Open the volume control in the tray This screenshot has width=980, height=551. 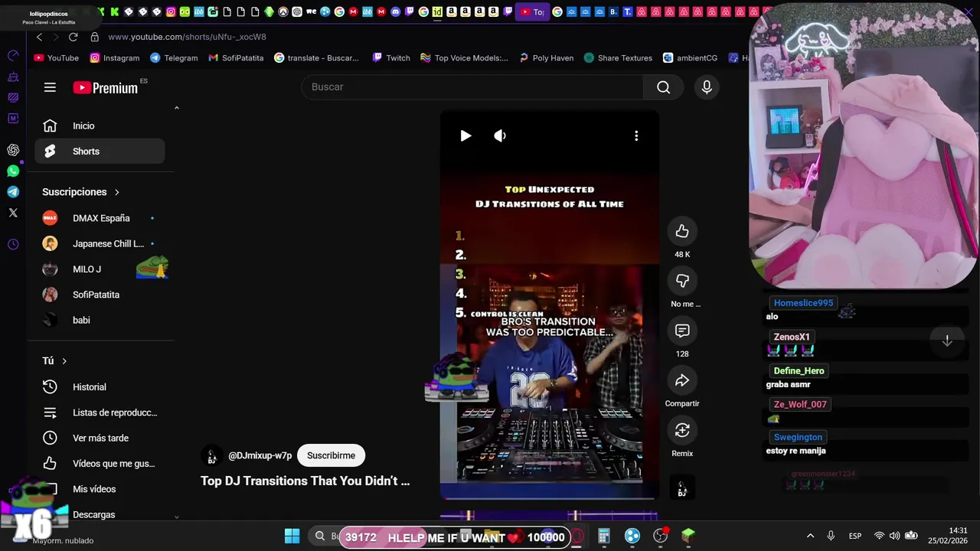894,536
